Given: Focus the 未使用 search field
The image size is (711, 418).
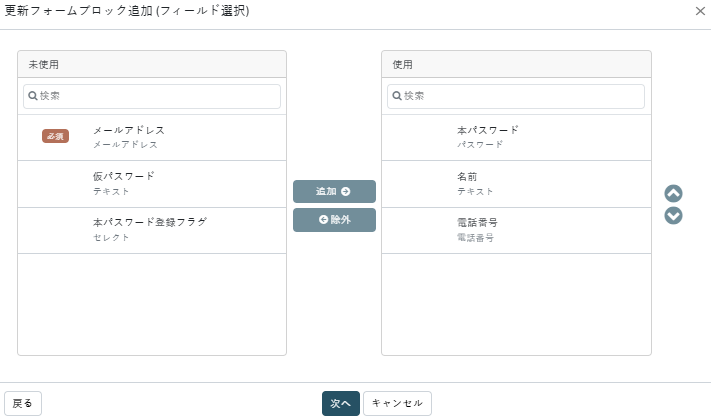Looking at the screenshot, I should [x=152, y=96].
